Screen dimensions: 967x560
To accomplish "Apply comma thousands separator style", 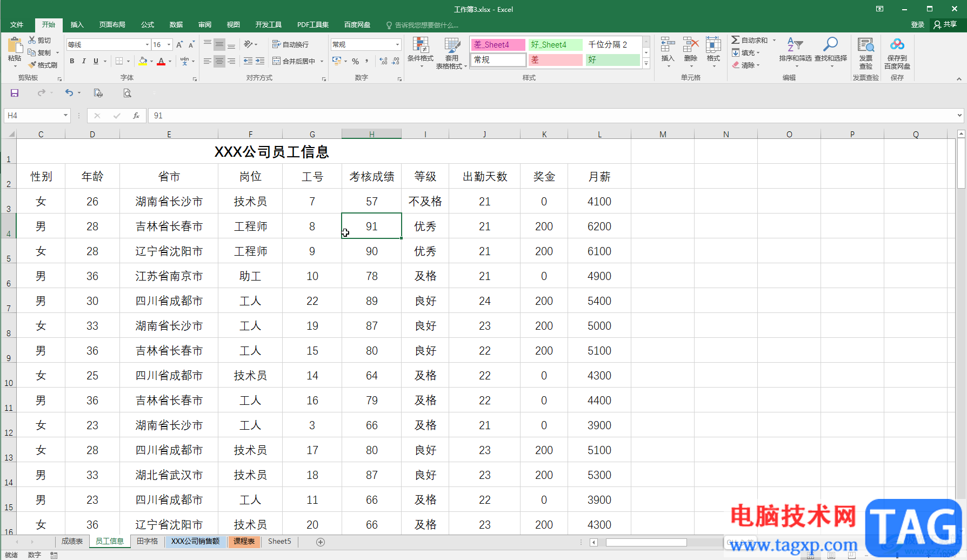I will (367, 61).
